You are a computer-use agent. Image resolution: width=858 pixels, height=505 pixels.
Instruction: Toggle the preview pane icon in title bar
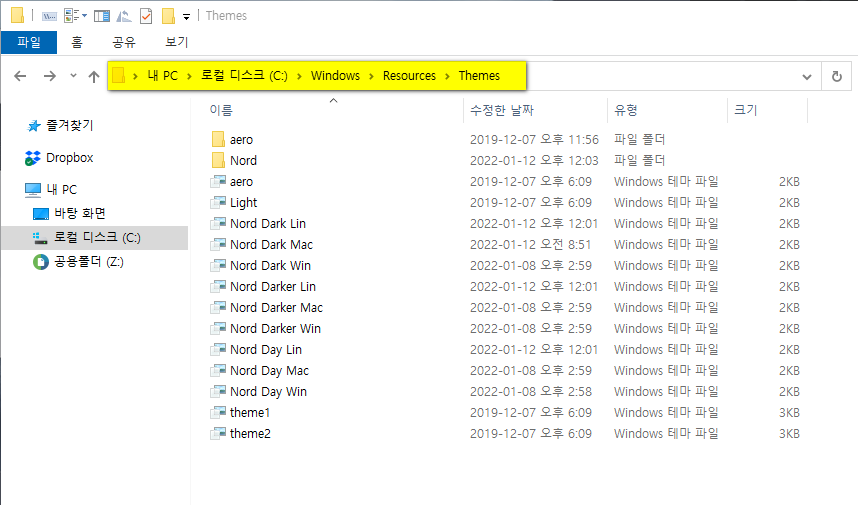pyautogui.click(x=102, y=16)
